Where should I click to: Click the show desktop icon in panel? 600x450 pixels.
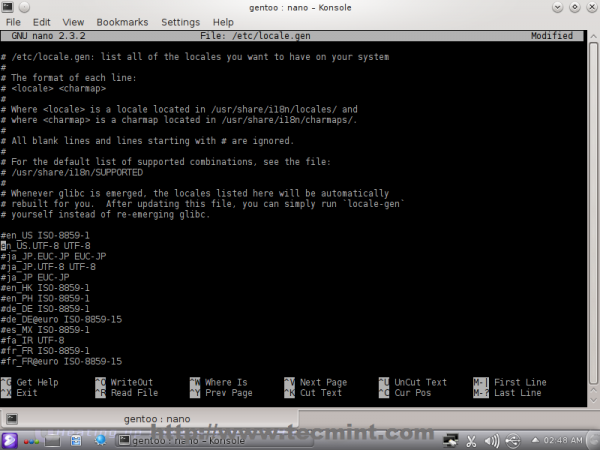52,441
